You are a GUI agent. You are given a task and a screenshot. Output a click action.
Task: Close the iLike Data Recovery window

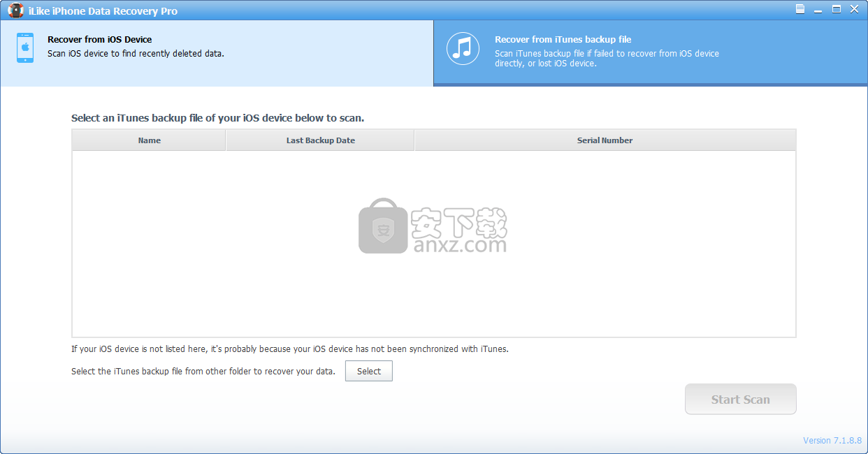click(854, 9)
